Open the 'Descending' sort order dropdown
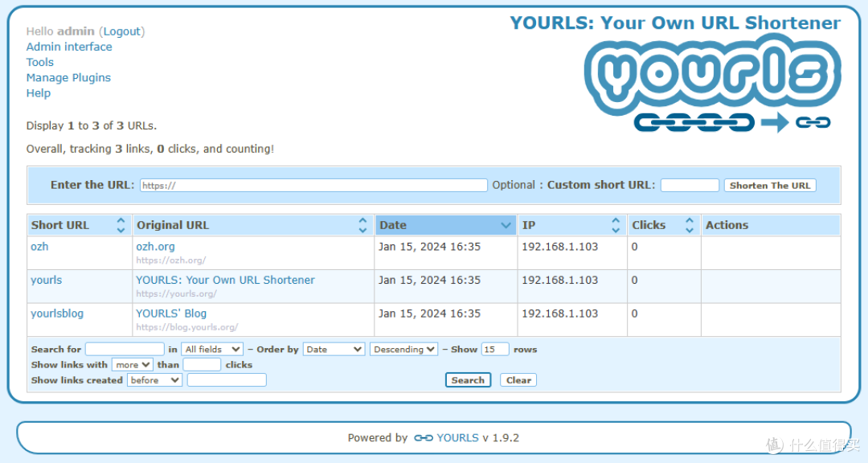 click(x=403, y=350)
